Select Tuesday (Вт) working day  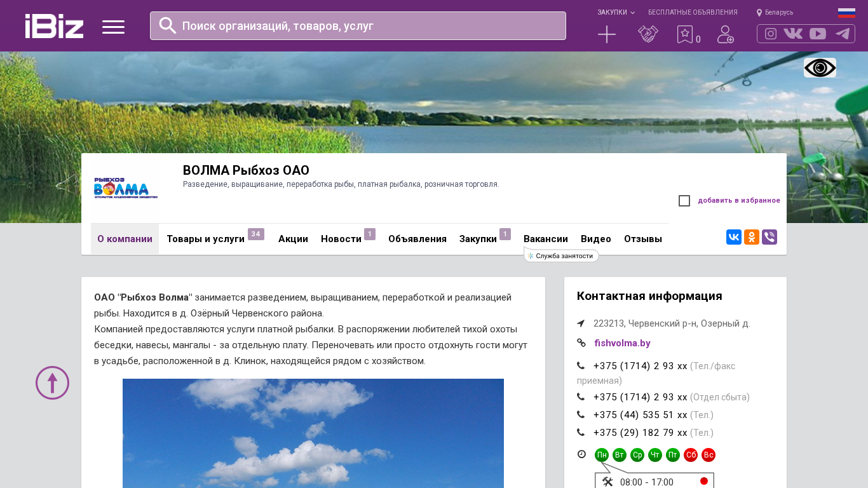point(620,455)
